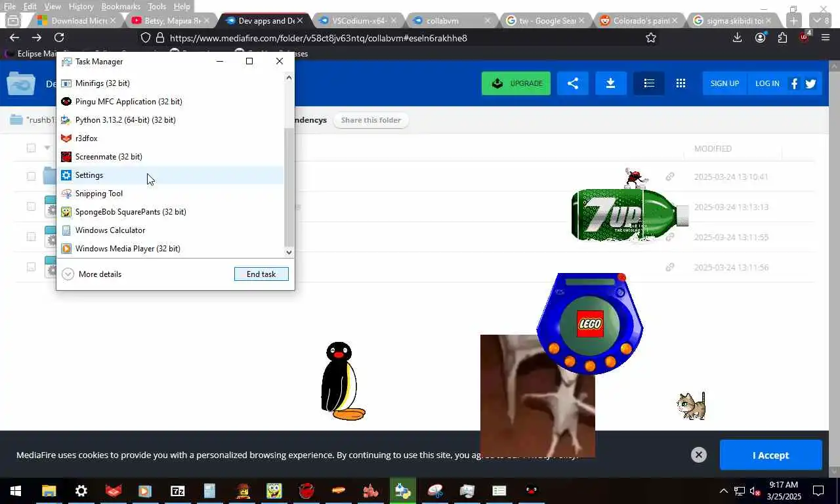Open the Firefox downloads panel

tap(738, 38)
